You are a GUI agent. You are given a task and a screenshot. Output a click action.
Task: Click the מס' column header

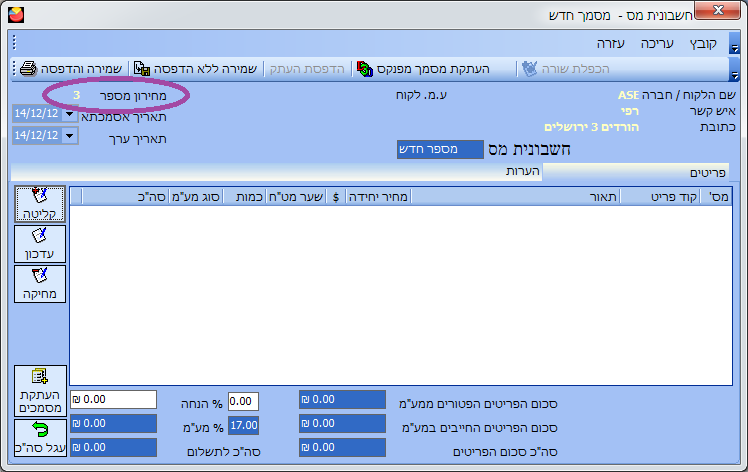pyautogui.click(x=716, y=197)
